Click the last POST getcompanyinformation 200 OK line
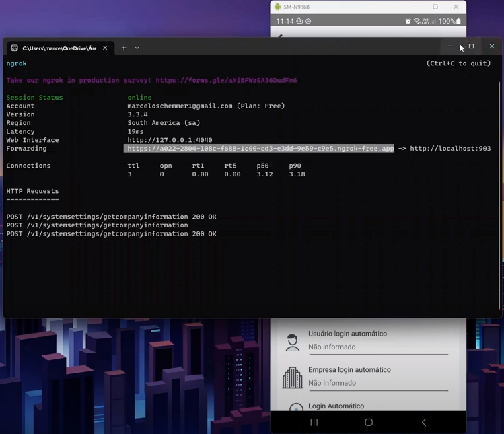Viewport: 504px width, 434px height. (x=111, y=234)
